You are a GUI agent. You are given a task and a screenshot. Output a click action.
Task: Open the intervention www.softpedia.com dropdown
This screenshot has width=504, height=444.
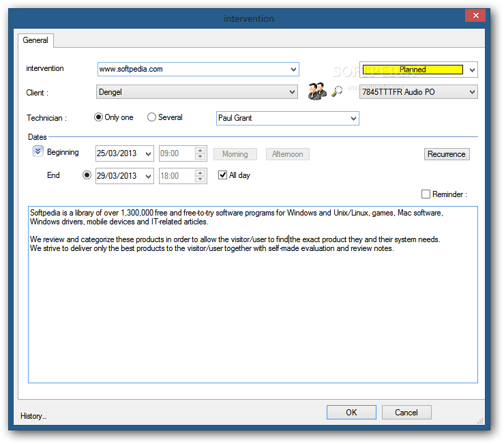pos(293,70)
